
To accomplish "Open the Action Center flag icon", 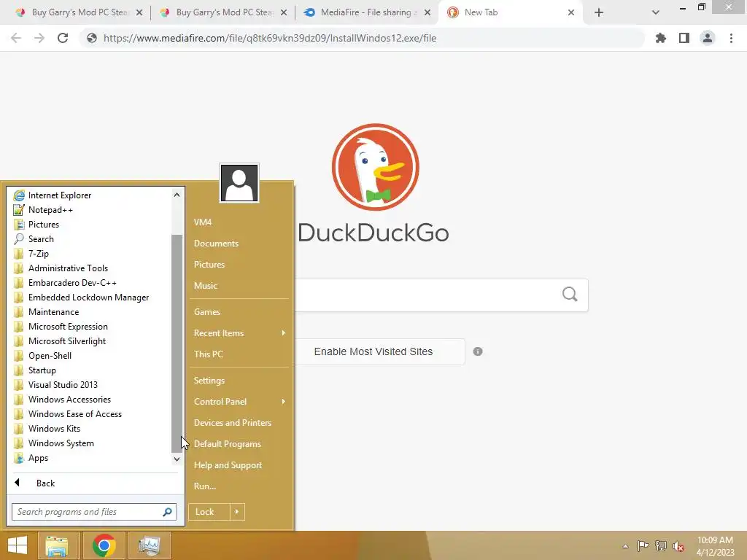I will (643, 545).
